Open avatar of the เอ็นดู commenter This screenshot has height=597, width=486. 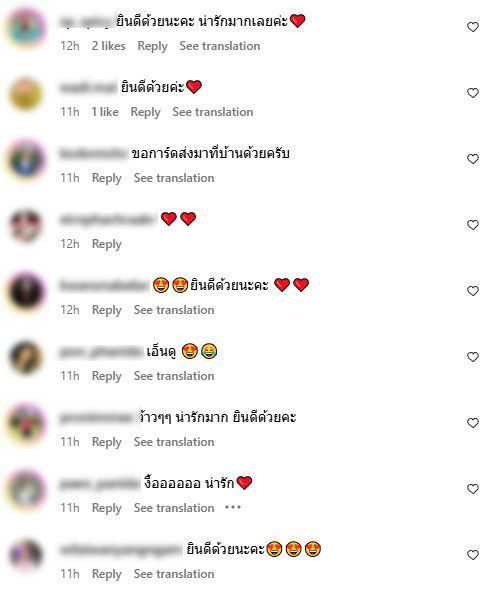[x=26, y=357]
